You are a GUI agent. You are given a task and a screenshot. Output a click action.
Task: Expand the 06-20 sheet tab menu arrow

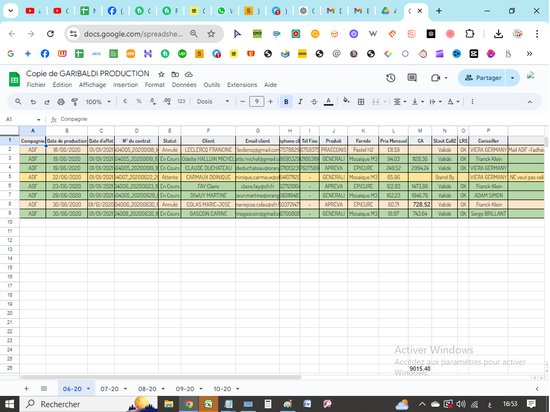click(88, 389)
